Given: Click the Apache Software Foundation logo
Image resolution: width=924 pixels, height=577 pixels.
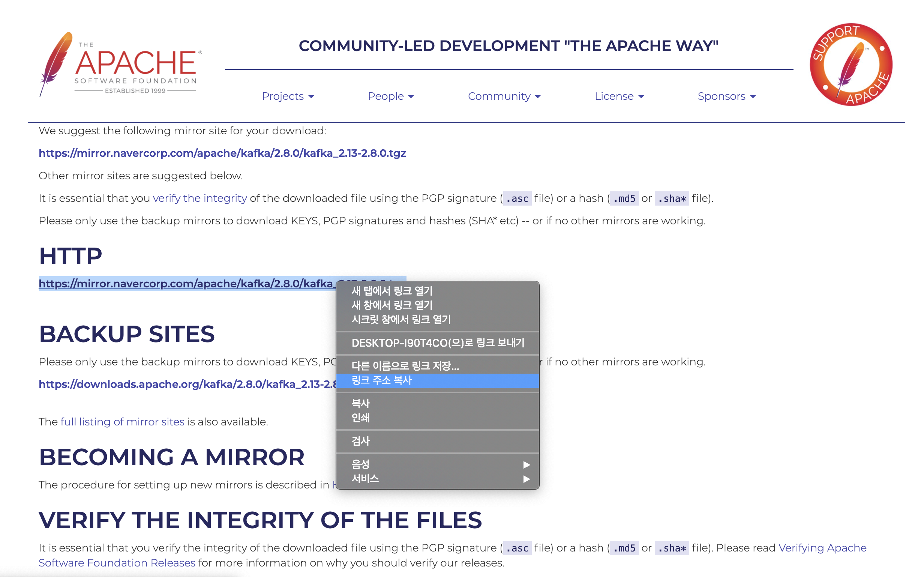Looking at the screenshot, I should point(120,65).
